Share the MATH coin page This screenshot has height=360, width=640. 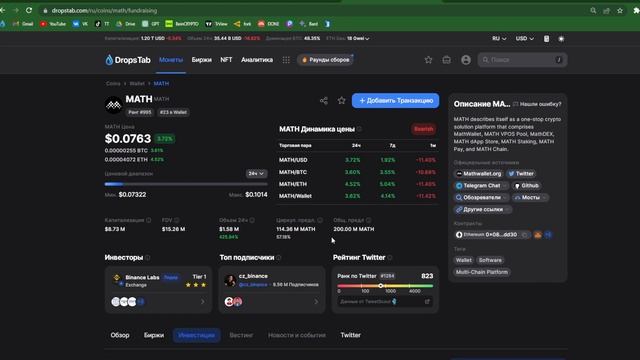click(324, 100)
